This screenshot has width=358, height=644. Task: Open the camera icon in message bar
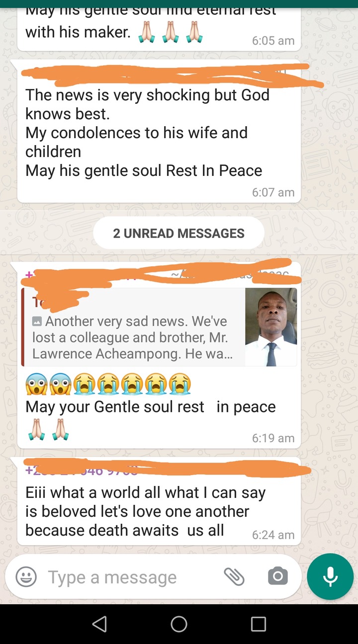(x=277, y=576)
